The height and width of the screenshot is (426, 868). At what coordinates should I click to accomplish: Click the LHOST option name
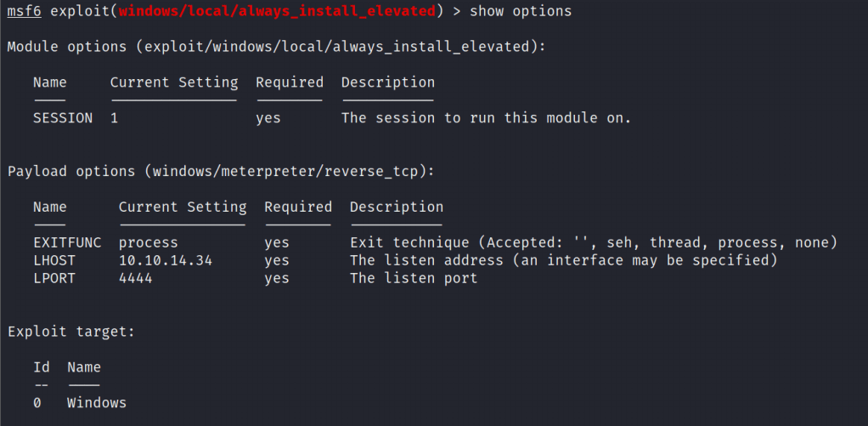pyautogui.click(x=54, y=260)
